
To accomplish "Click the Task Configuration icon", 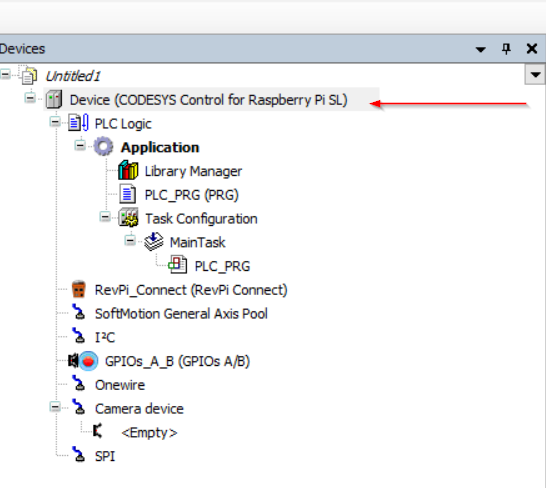I will click(128, 218).
